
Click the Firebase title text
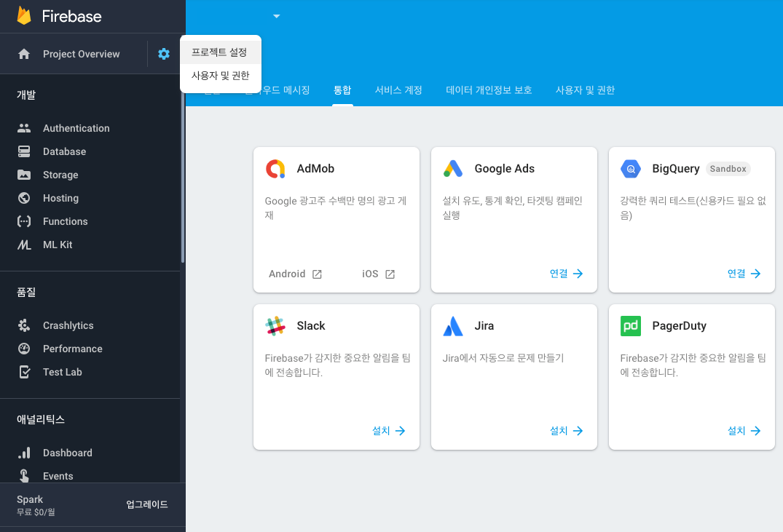pyautogui.click(x=71, y=17)
